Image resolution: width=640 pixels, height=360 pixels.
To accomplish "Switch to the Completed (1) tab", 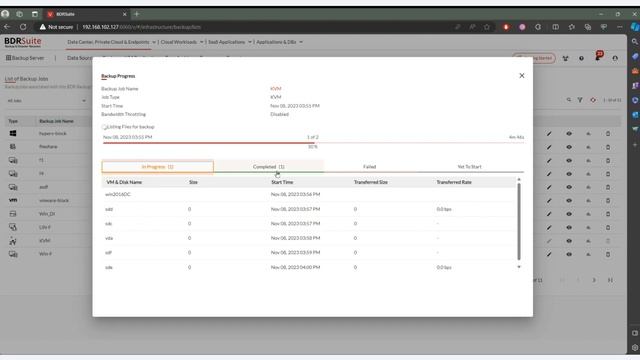I will [269, 167].
